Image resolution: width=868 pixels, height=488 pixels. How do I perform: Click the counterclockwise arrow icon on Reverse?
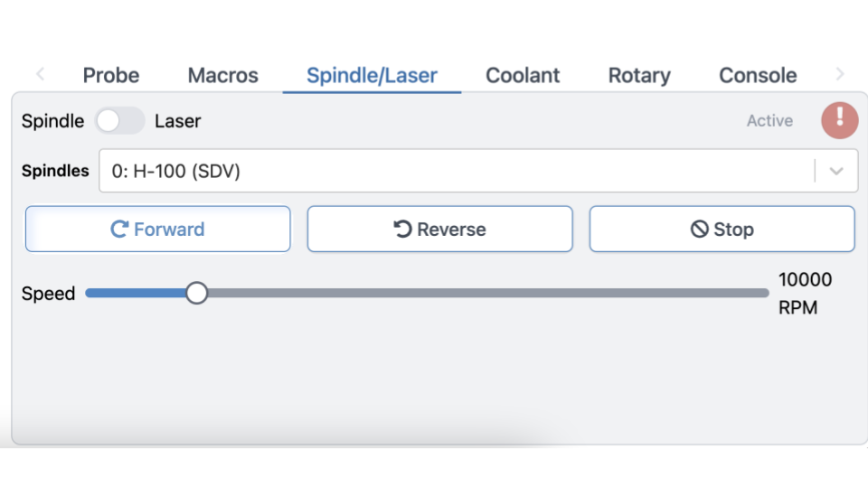402,229
